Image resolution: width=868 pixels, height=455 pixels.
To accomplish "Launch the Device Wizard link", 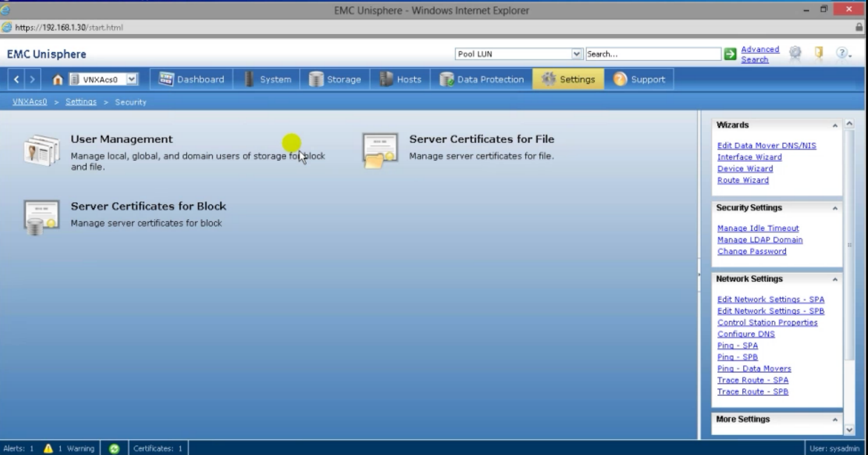I will click(x=745, y=169).
